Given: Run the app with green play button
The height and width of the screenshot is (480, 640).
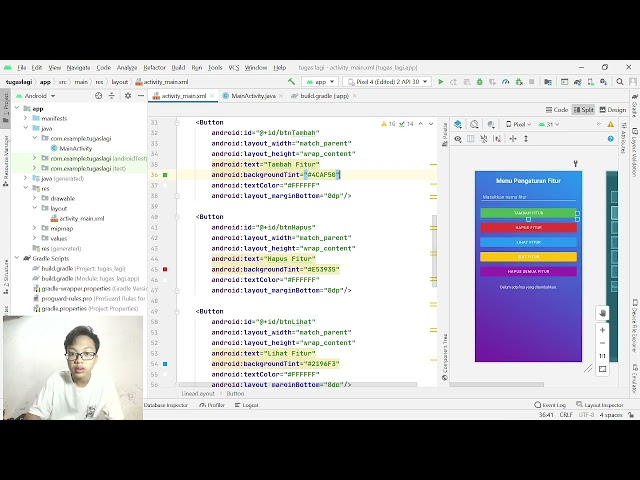Looking at the screenshot, I should [x=440, y=82].
